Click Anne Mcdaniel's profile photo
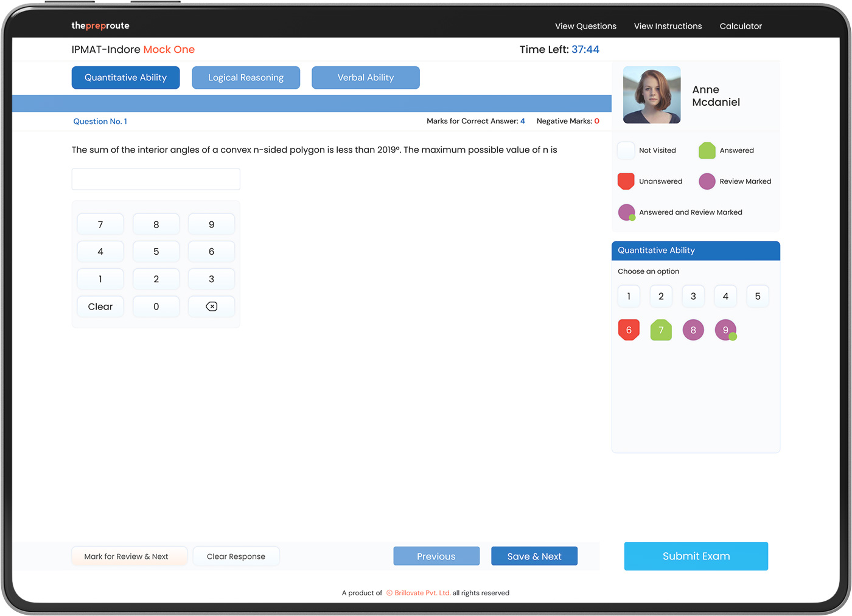 [x=652, y=95]
